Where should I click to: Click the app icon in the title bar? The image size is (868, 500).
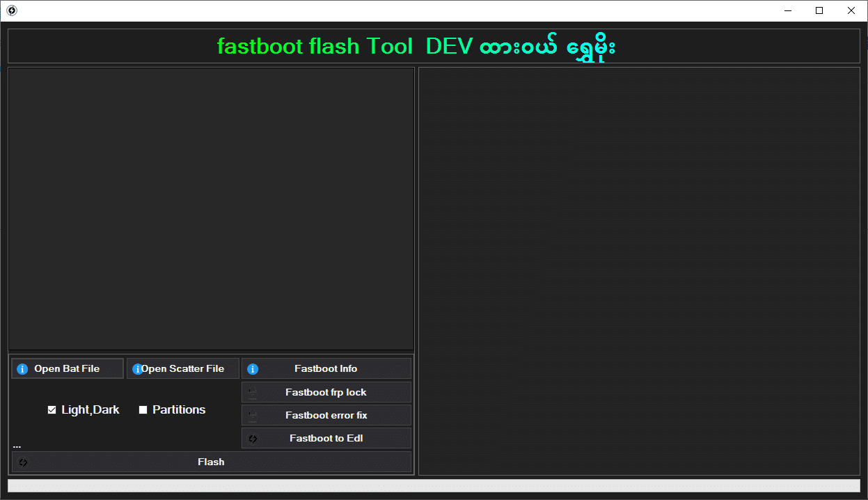[x=11, y=10]
